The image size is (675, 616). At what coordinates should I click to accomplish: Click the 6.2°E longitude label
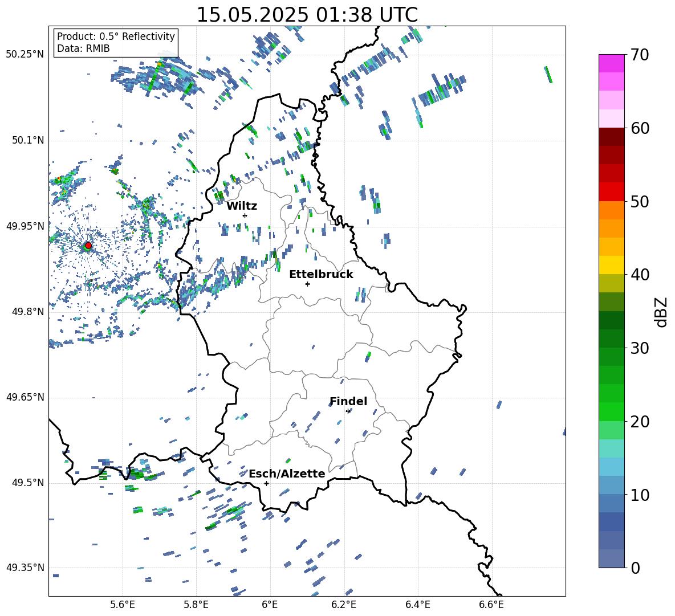click(344, 605)
